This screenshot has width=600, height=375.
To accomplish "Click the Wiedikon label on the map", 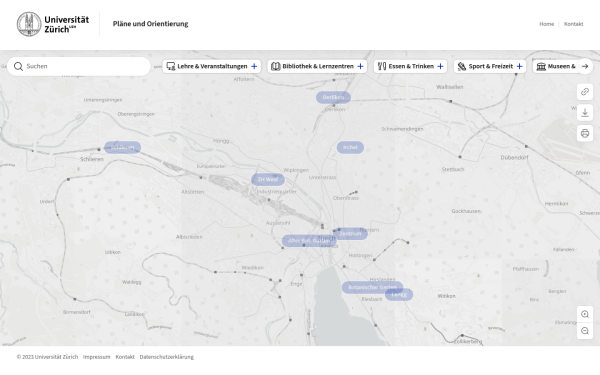I will click(253, 268).
